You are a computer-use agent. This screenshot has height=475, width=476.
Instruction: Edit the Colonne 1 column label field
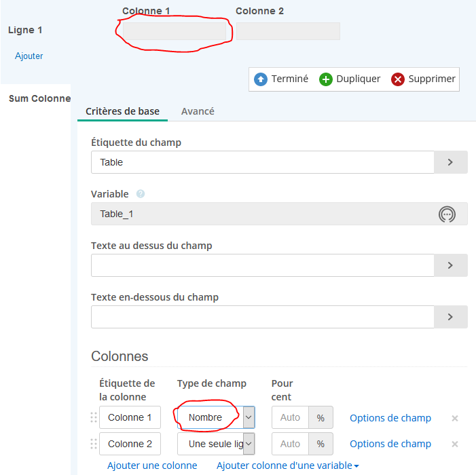coord(130,417)
